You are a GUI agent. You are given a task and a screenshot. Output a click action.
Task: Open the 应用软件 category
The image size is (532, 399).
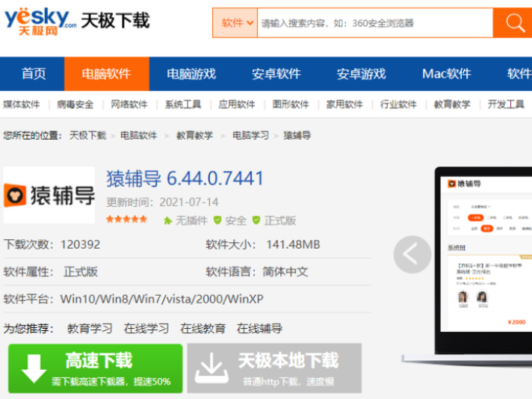click(x=237, y=104)
